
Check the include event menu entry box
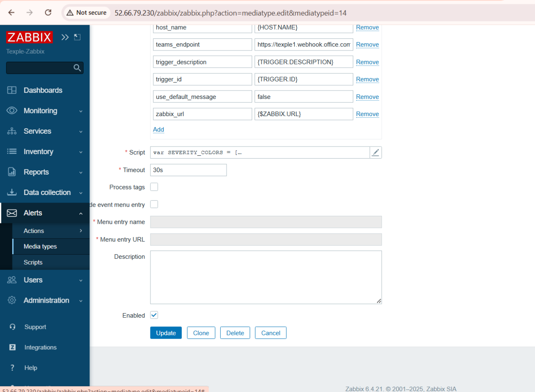pos(154,204)
